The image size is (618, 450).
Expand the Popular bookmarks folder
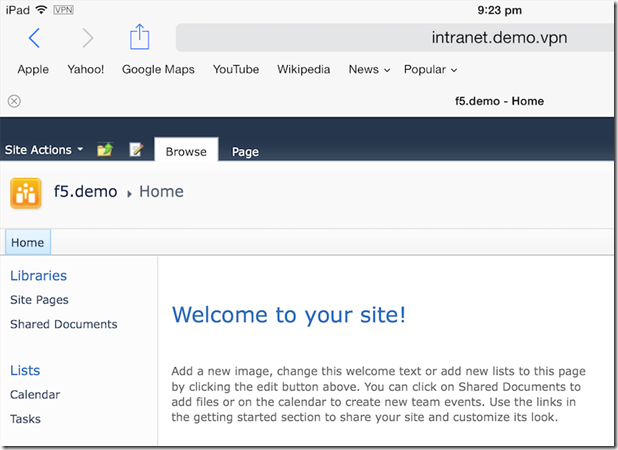tap(430, 69)
